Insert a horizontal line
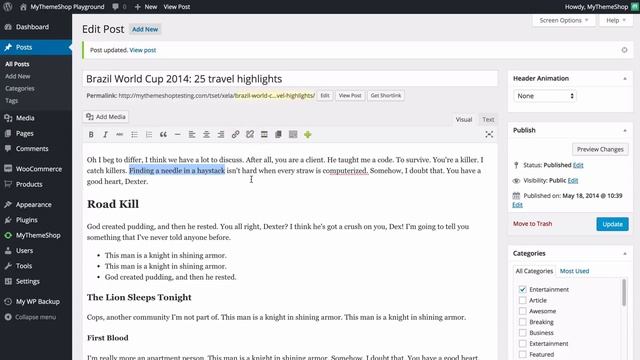This screenshot has height=360, width=640. [x=178, y=135]
